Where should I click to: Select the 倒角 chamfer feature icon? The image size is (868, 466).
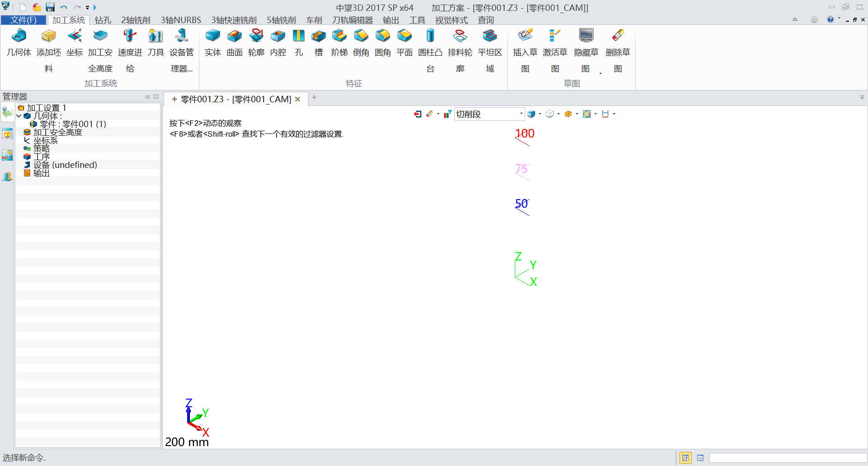coord(361,36)
